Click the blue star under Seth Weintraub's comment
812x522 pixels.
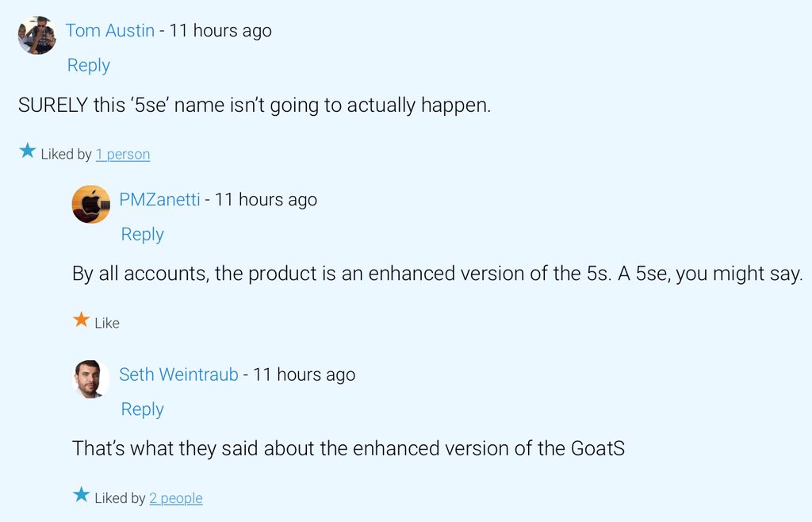click(81, 495)
